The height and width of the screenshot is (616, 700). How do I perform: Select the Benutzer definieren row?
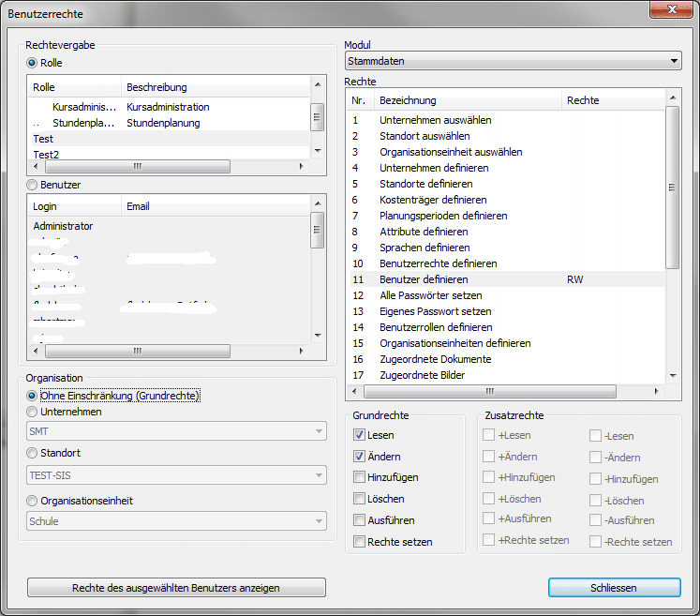coord(424,279)
